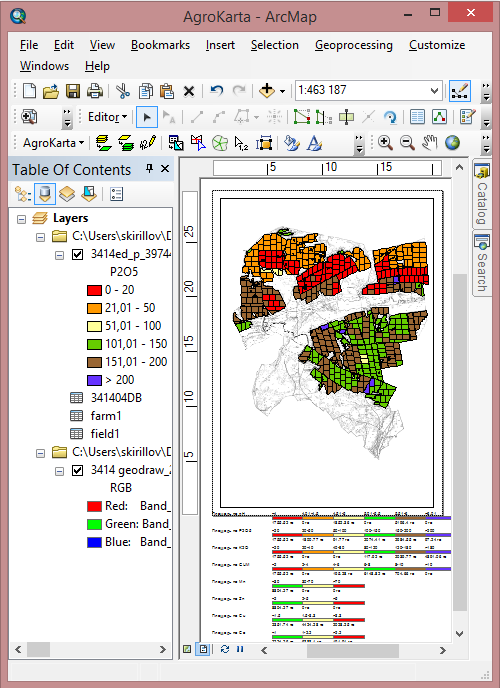
Task: Click the New document icon
Action: [x=29, y=91]
